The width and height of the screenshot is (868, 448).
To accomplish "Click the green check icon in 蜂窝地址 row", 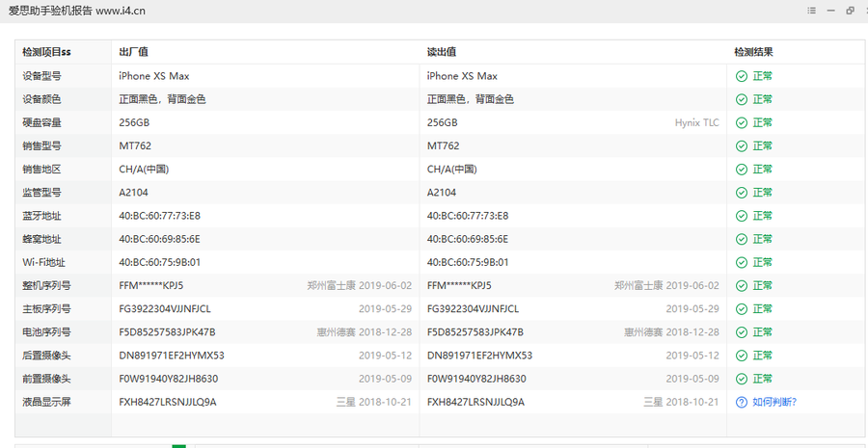I will pos(742,239).
